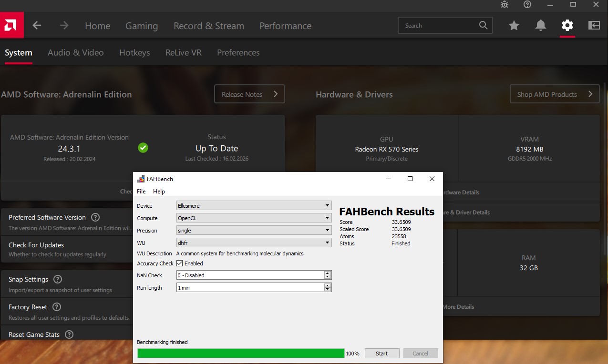Open FAHBench File menu
Image resolution: width=608 pixels, height=364 pixels.
click(141, 191)
